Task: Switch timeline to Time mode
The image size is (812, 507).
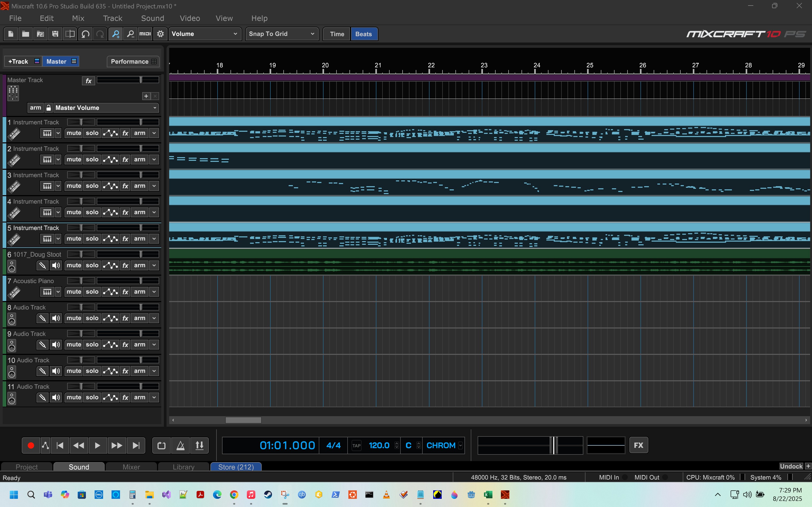Action: click(336, 34)
